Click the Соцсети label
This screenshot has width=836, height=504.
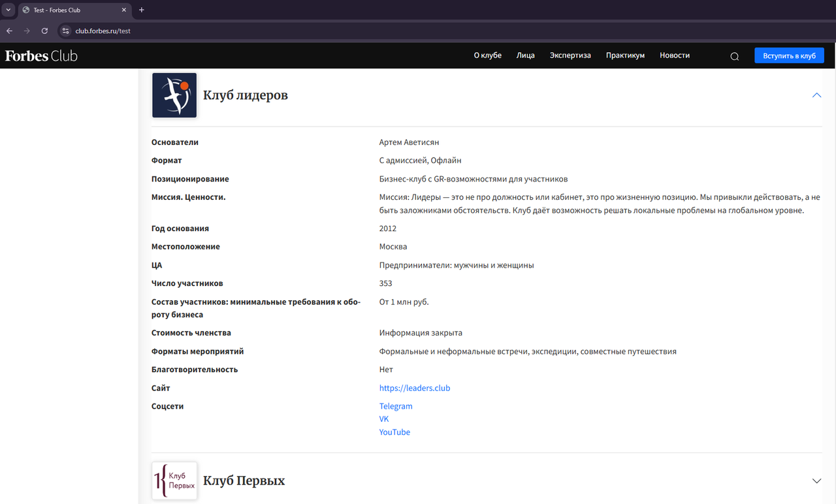168,406
